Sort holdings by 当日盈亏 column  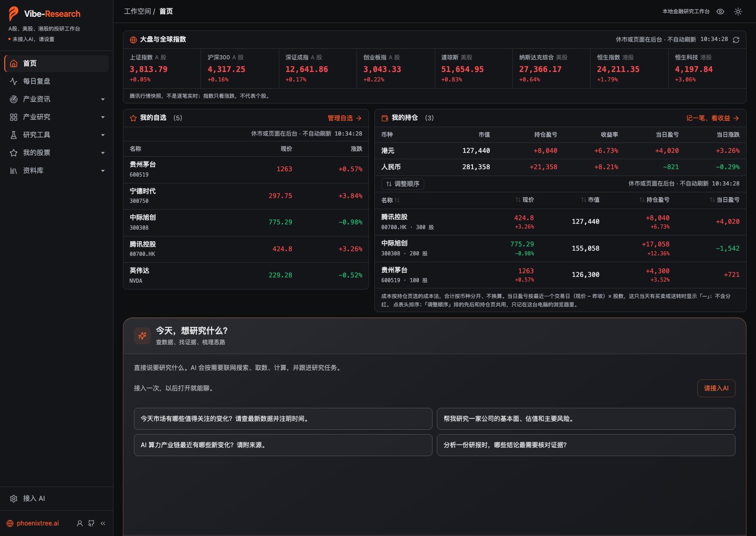coord(724,200)
